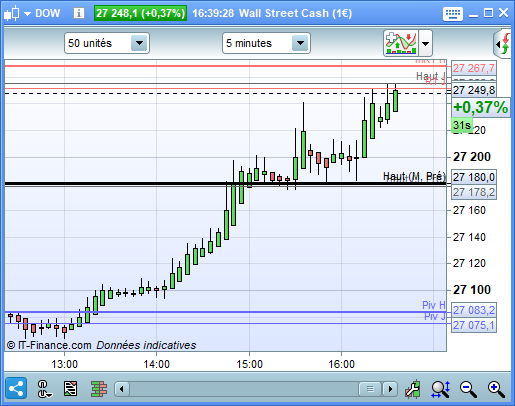Click the right arrow on the horizontal scrollbar

point(390,389)
